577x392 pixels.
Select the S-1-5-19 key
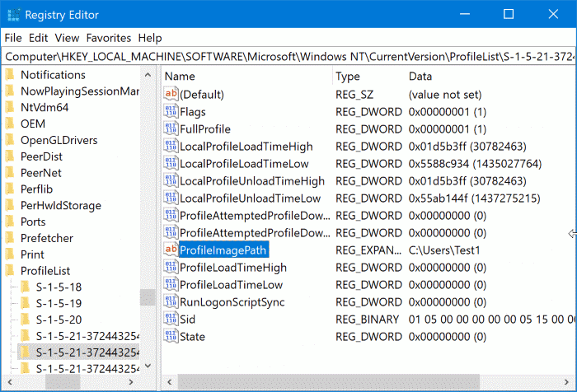tap(59, 303)
